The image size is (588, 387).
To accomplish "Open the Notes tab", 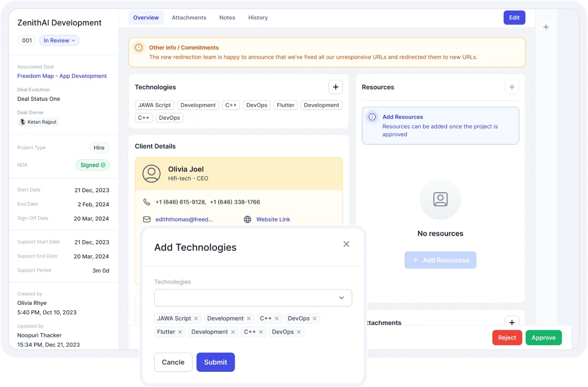I will (227, 17).
